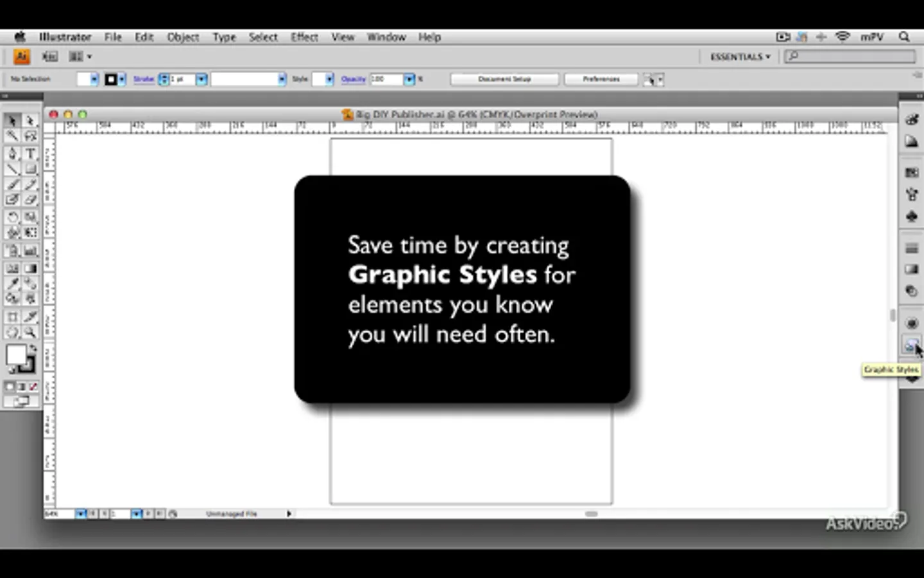Select the Eraser tool

[x=30, y=200]
